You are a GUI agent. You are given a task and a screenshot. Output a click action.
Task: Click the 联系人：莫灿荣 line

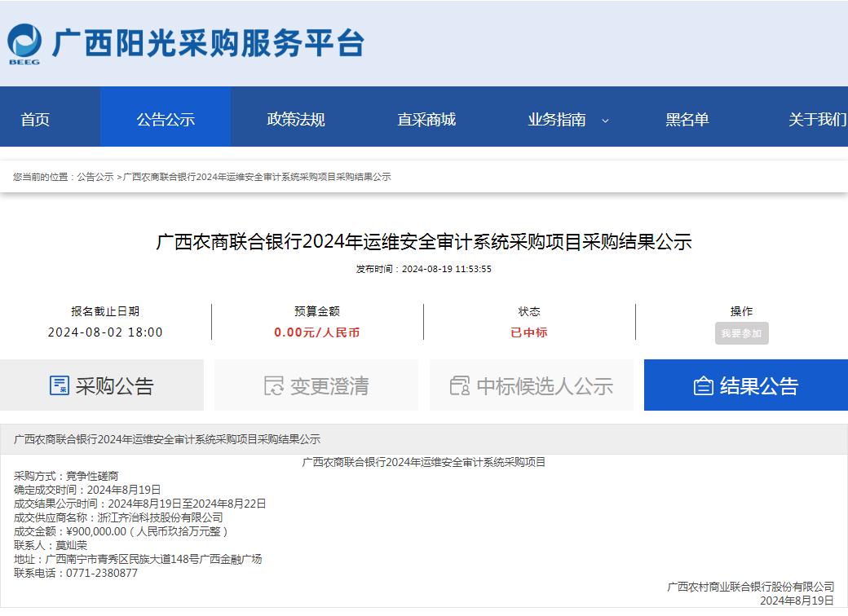coord(51,545)
